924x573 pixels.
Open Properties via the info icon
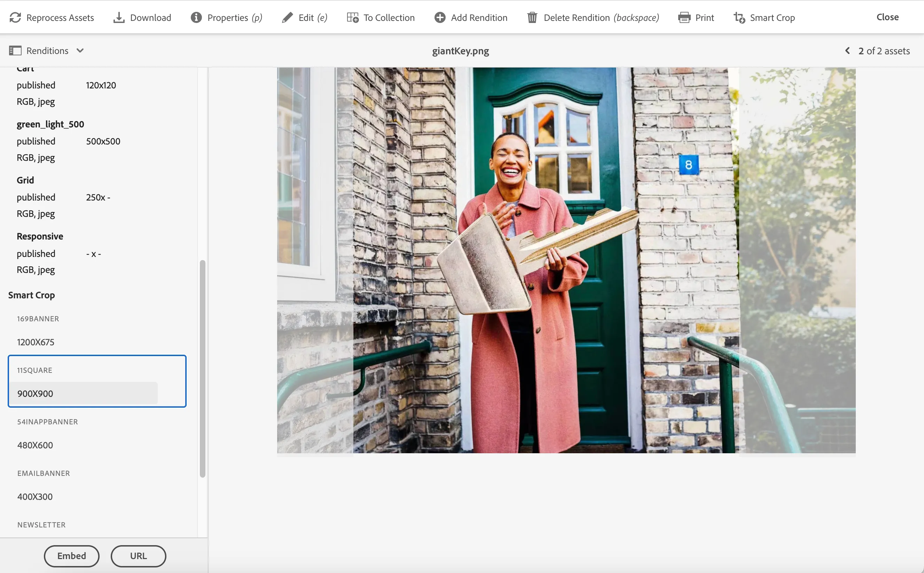pyautogui.click(x=196, y=17)
